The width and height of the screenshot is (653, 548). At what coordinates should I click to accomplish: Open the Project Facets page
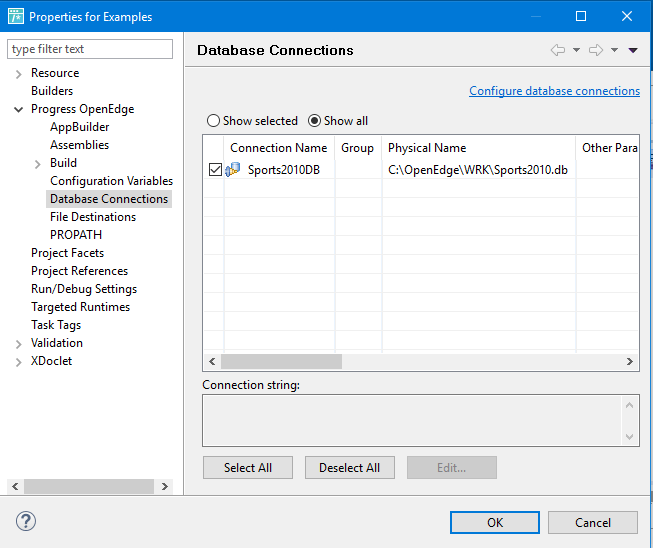pyautogui.click(x=67, y=253)
